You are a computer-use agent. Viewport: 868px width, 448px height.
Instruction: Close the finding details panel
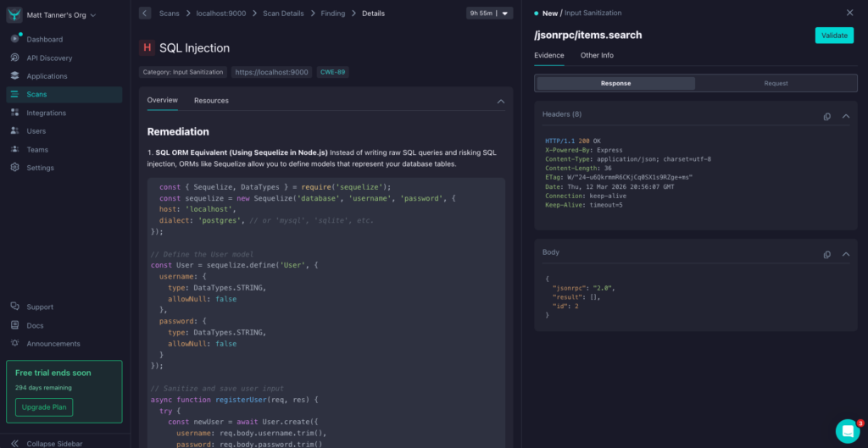click(x=849, y=13)
